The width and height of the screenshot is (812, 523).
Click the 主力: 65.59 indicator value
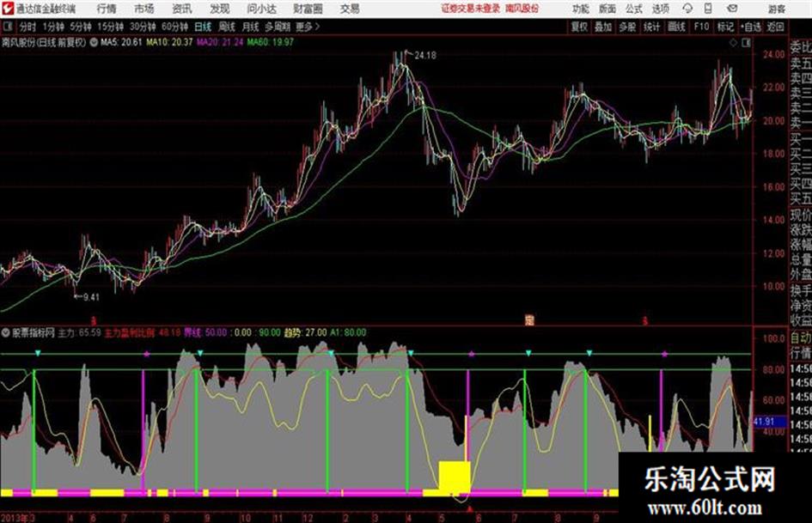click(x=79, y=332)
